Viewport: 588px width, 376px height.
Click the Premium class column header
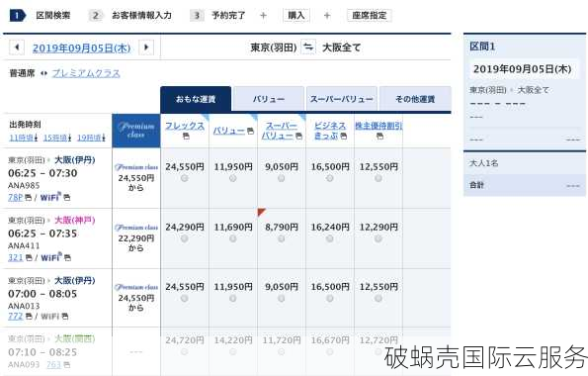(x=136, y=131)
